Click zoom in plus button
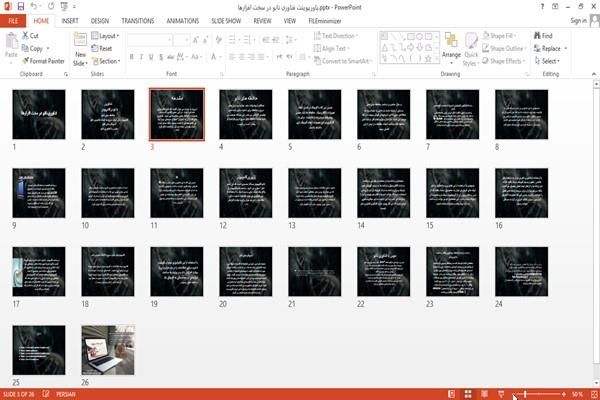Screen dimensions: 600x400 [x=564, y=394]
